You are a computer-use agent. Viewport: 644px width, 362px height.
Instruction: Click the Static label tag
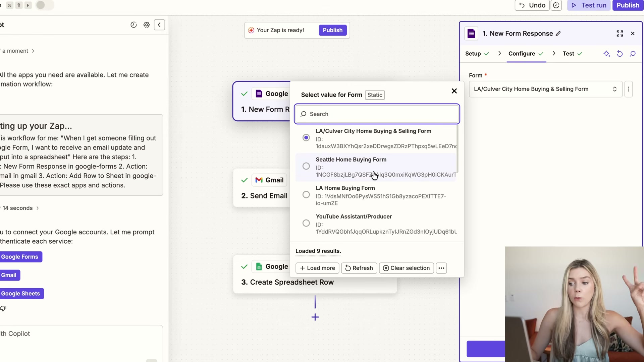pyautogui.click(x=375, y=95)
